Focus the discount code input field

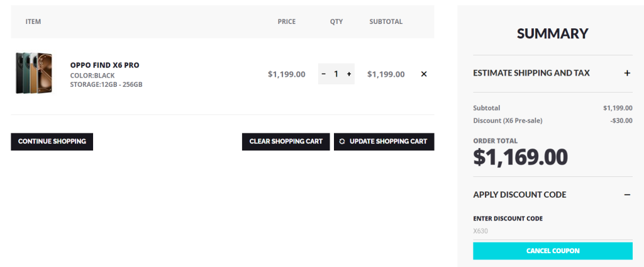click(553, 231)
